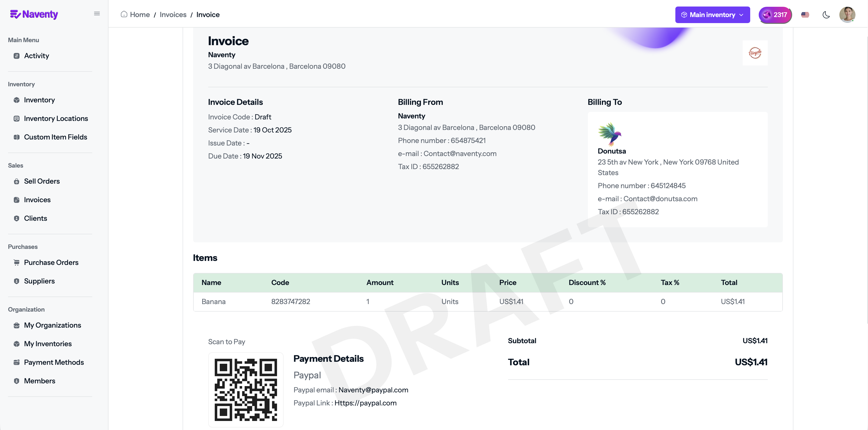
Task: Click the Subtotal US$1.41 value
Action: coord(755,340)
